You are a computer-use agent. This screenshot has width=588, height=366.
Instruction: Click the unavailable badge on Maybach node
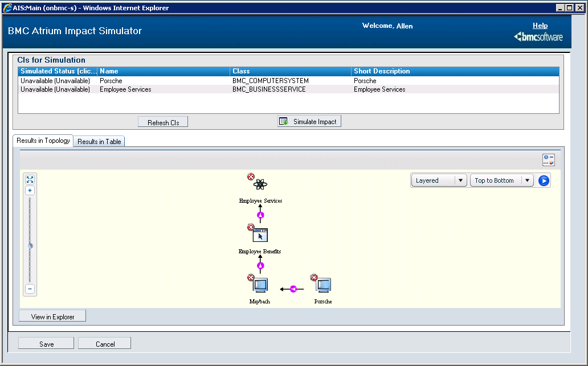pos(251,278)
